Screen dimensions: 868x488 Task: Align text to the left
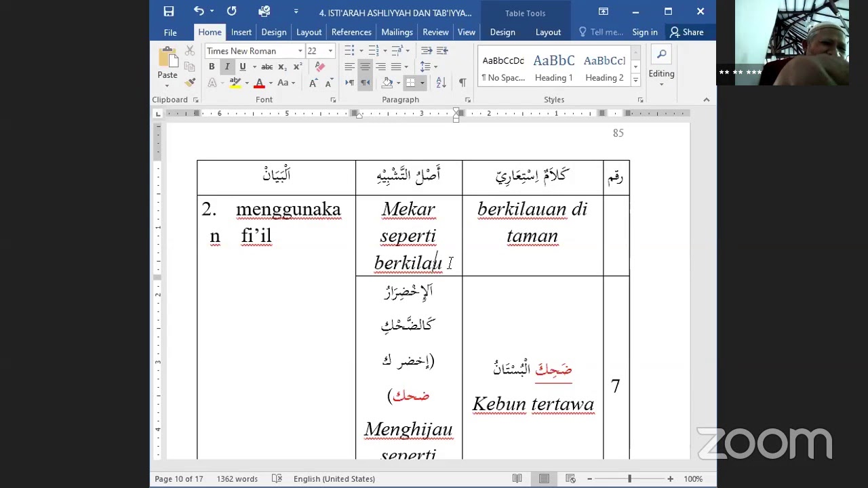click(x=349, y=66)
